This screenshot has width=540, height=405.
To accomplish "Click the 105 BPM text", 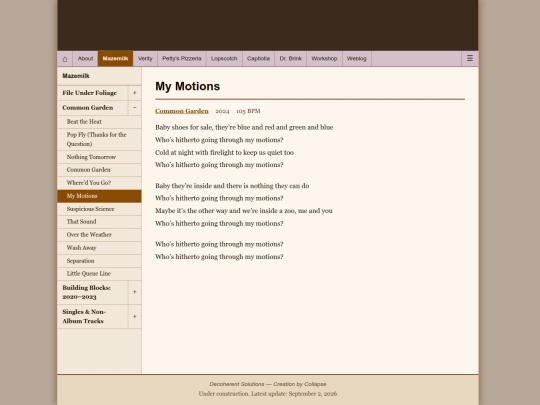I will coord(248,111).
